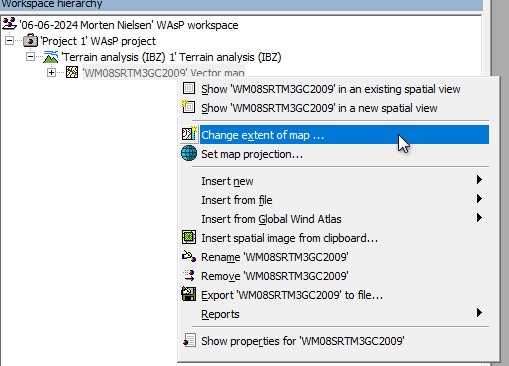Collapse the 'Project 1' WAsP project node
This screenshot has height=366, width=509.
point(10,41)
